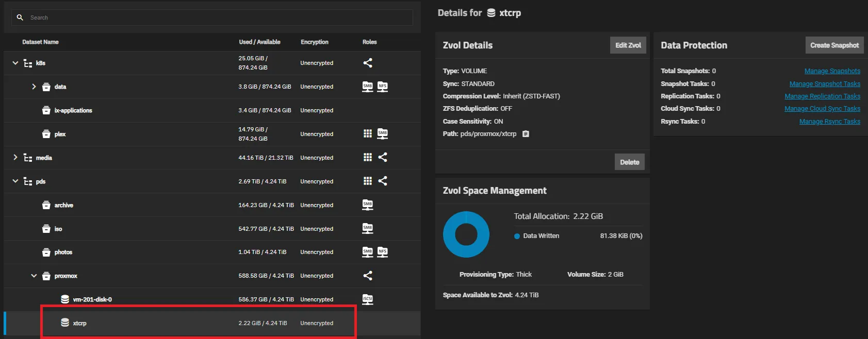Click the Create Snapshot button
The image size is (868, 339).
(834, 45)
